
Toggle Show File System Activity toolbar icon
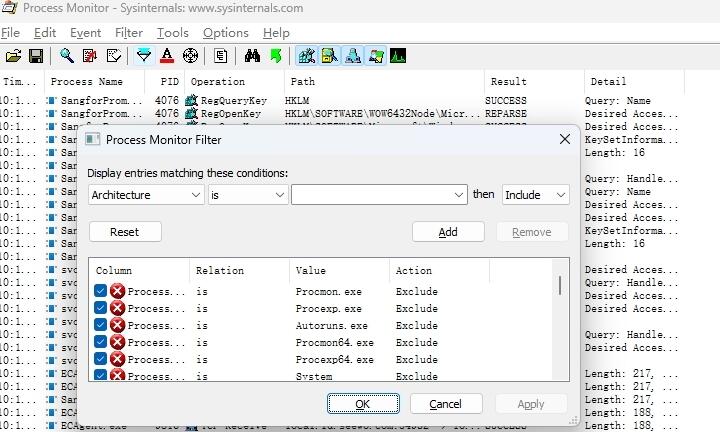pos(330,56)
